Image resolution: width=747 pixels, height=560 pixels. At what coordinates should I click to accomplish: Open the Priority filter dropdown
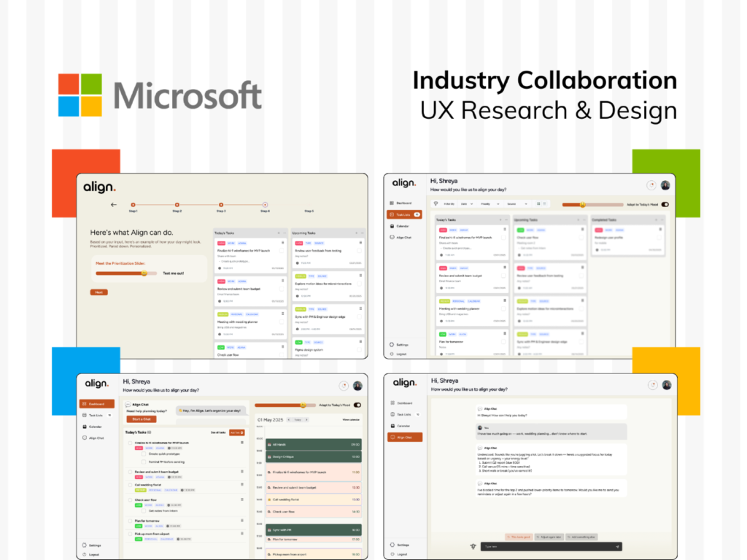(489, 204)
